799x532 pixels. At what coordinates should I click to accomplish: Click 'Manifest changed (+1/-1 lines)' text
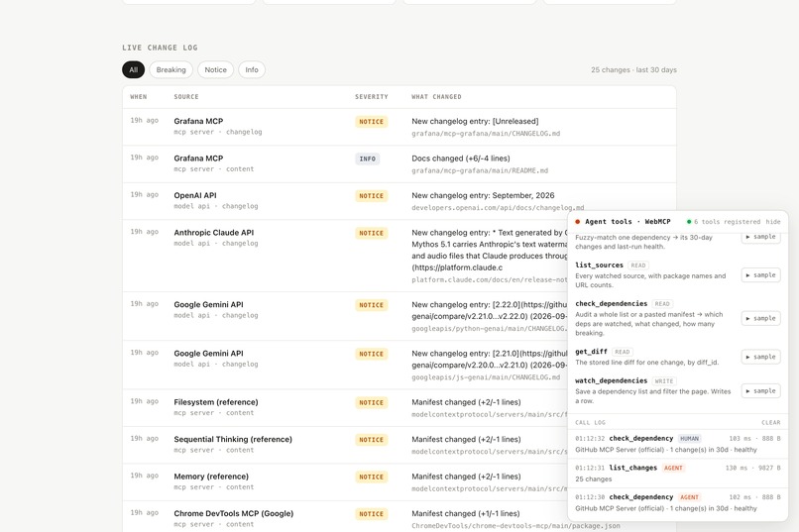pyautogui.click(x=466, y=514)
